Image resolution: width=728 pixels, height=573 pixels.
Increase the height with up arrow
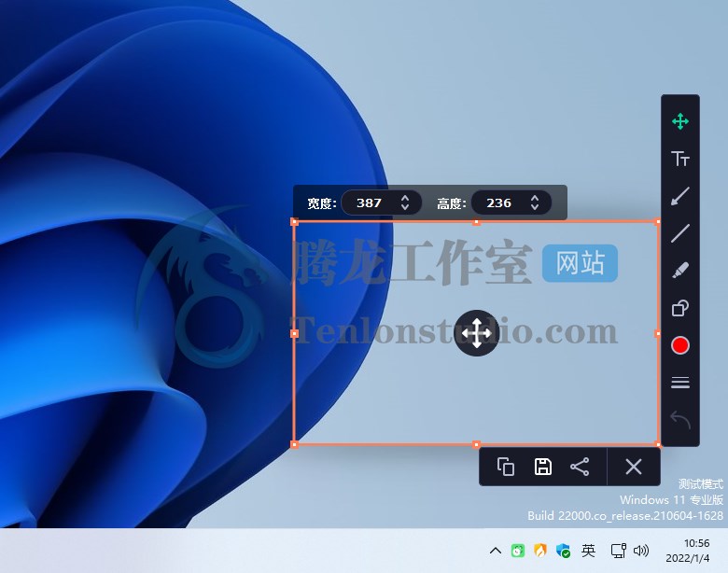535,198
